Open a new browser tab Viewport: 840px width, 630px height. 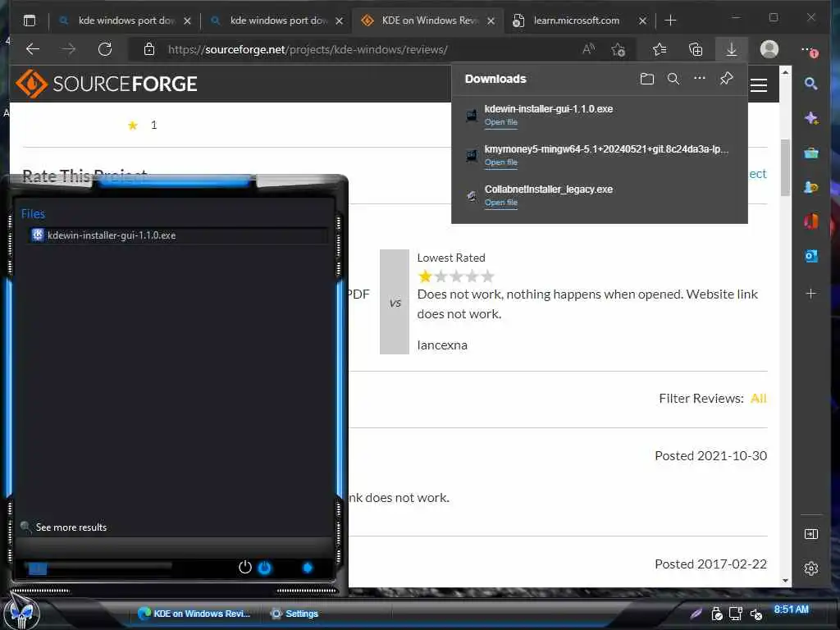(670, 21)
